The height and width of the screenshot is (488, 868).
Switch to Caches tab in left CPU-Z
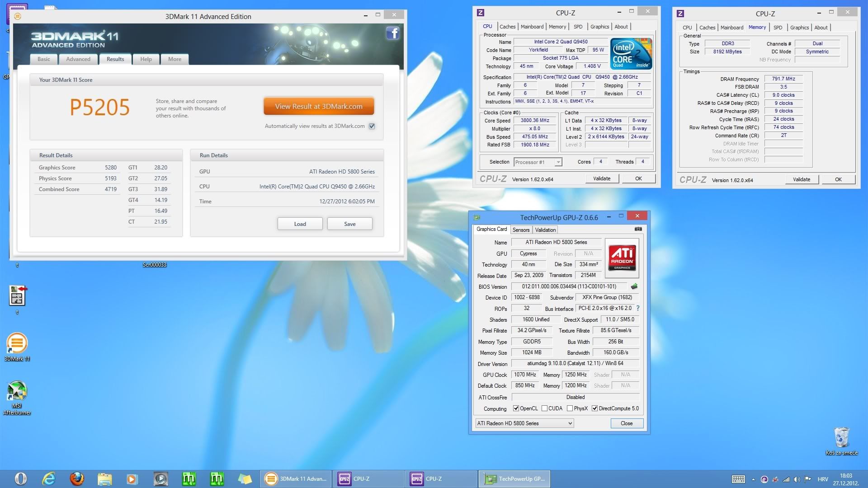point(507,27)
